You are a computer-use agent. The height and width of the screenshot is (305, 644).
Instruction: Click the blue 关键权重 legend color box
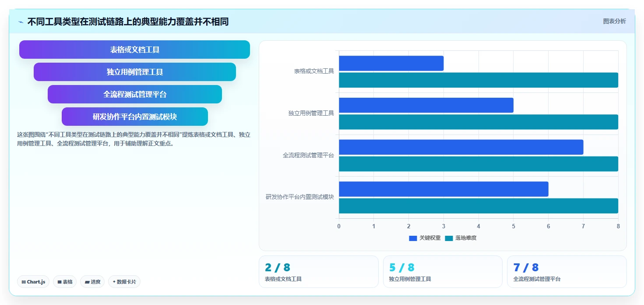[413, 238]
